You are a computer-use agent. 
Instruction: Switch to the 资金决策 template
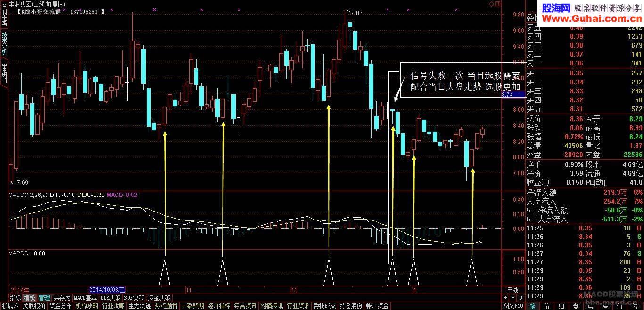coord(159,298)
